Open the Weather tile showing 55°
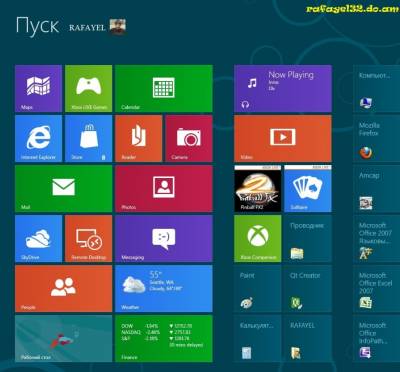 coord(164,289)
